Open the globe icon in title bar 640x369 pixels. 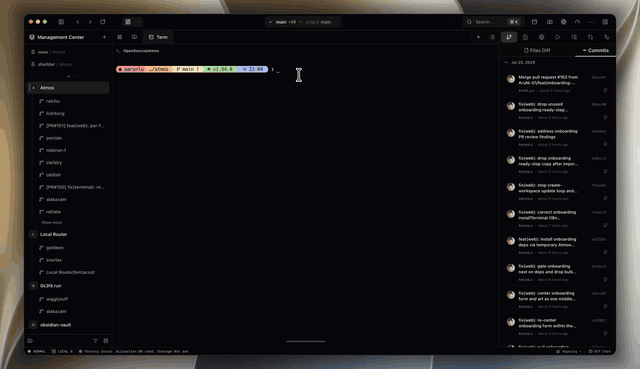click(564, 22)
